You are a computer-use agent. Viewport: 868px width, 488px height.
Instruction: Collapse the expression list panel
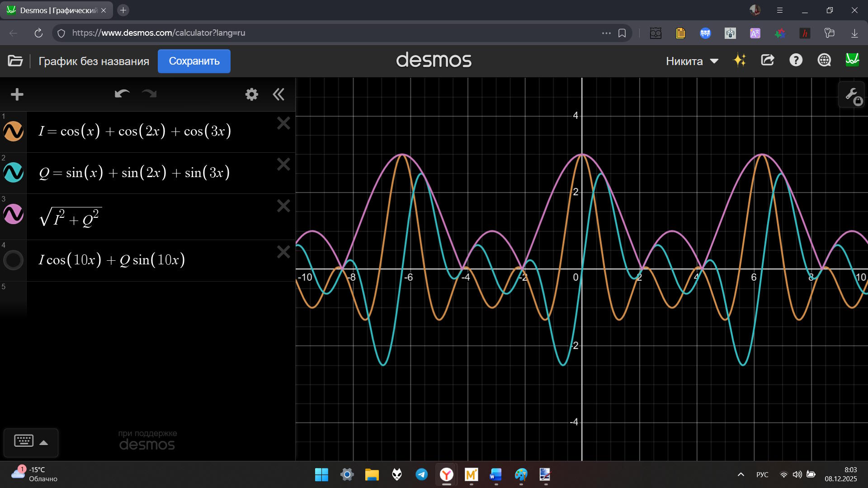tap(278, 94)
